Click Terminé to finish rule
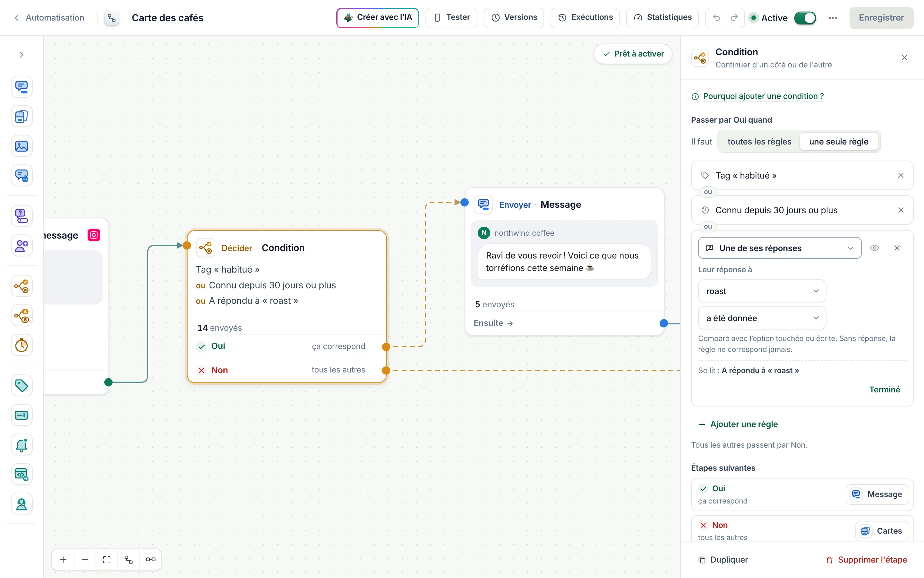The height and width of the screenshot is (578, 924). pyautogui.click(x=884, y=390)
